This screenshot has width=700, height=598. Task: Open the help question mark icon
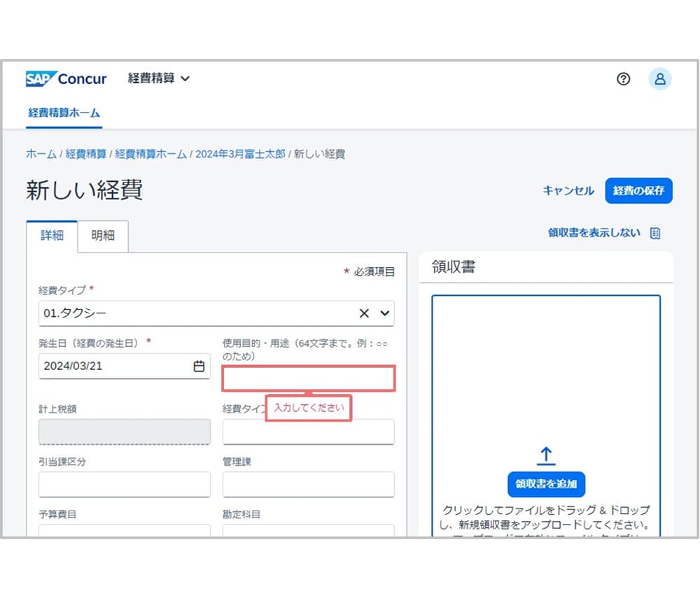pos(623,79)
